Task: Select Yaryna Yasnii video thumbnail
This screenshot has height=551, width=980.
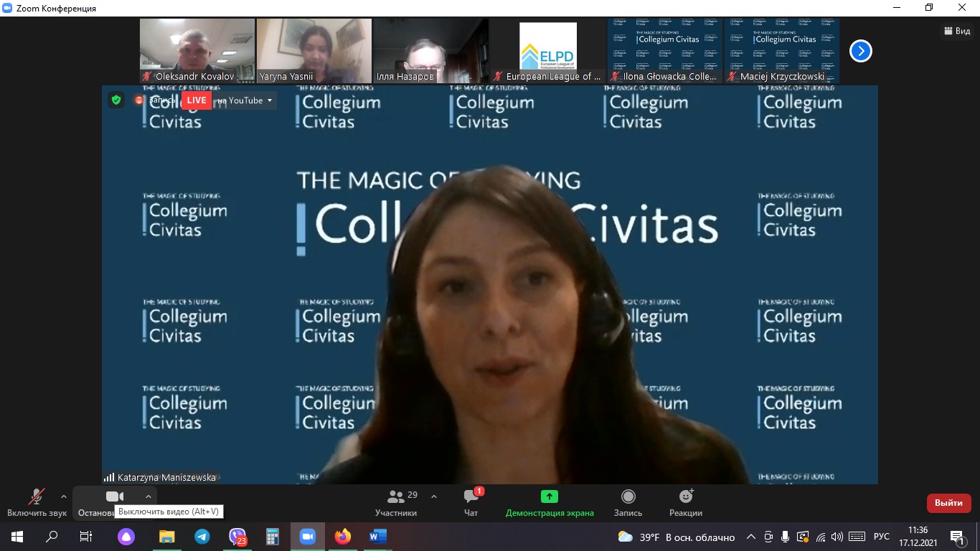Action: [314, 51]
